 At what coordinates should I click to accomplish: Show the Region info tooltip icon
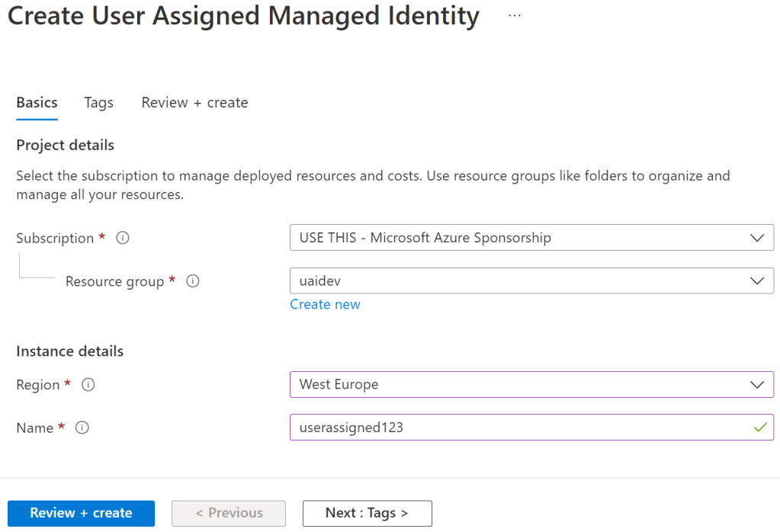coord(88,385)
